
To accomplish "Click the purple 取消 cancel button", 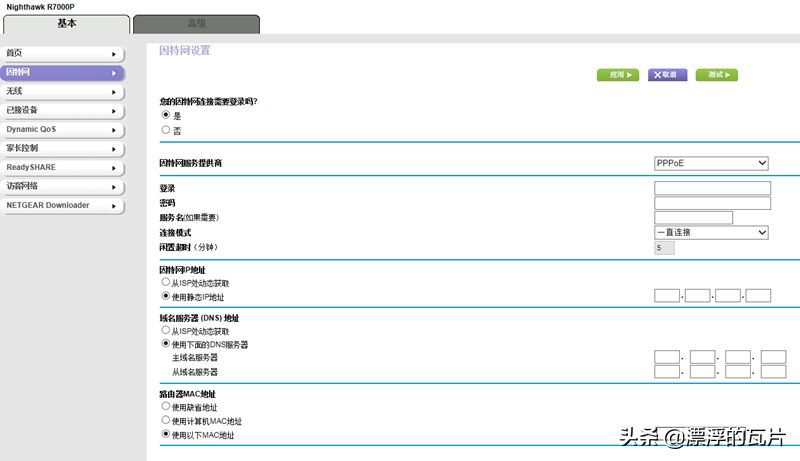I will coord(667,75).
